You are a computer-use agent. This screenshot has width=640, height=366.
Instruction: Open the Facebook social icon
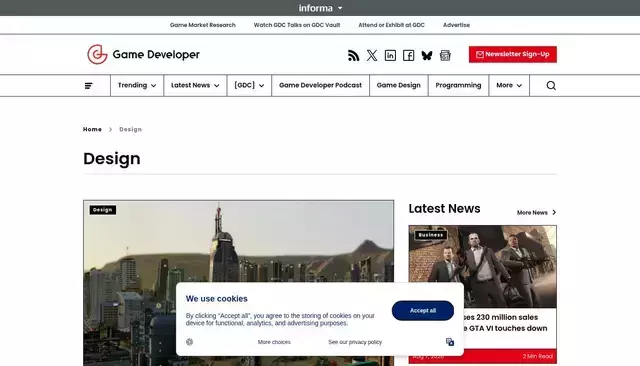point(409,55)
